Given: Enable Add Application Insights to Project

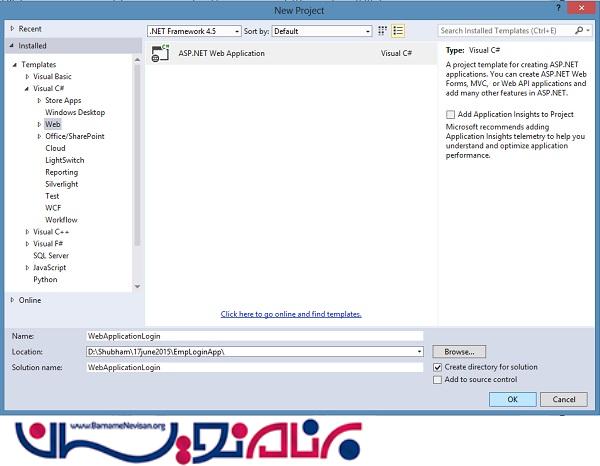Looking at the screenshot, I should pos(450,115).
